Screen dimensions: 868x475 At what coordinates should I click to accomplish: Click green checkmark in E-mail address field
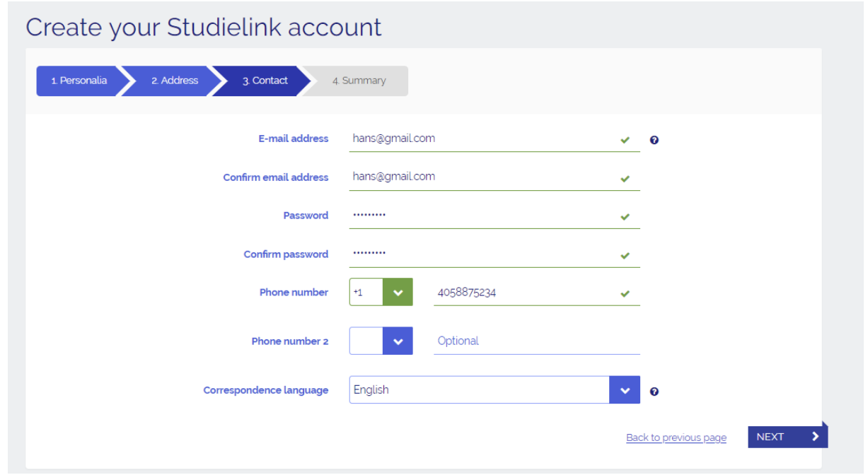[x=625, y=140]
